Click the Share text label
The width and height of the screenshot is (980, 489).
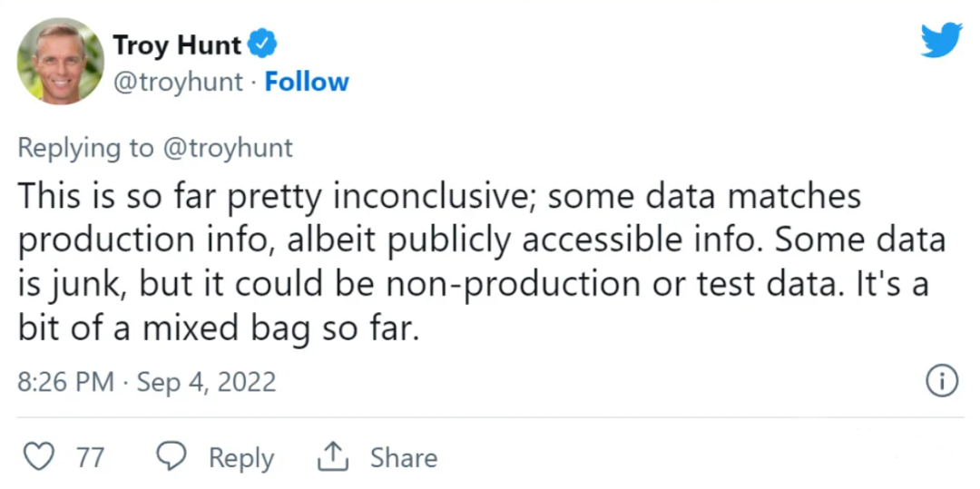(404, 458)
